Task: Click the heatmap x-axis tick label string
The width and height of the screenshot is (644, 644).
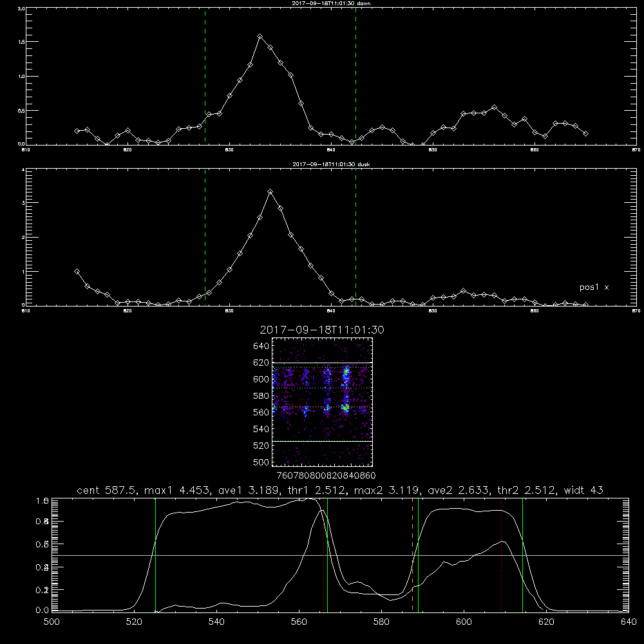Action: pyautogui.click(x=327, y=476)
